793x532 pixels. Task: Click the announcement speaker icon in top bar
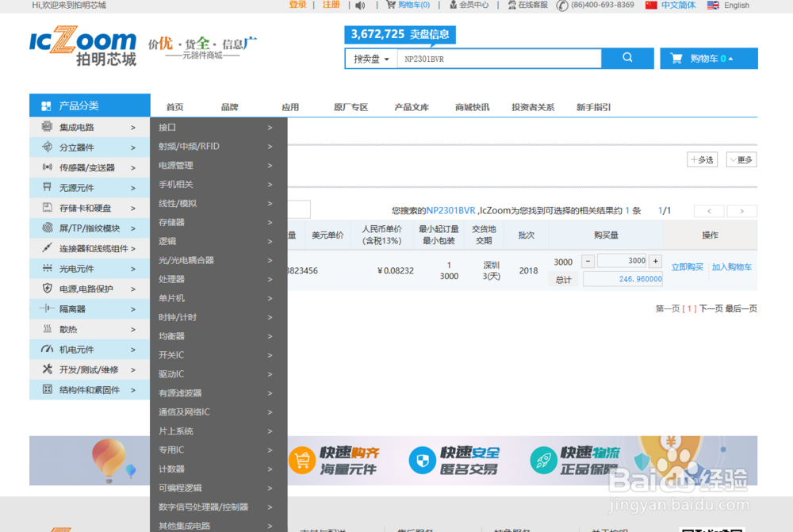pyautogui.click(x=361, y=6)
